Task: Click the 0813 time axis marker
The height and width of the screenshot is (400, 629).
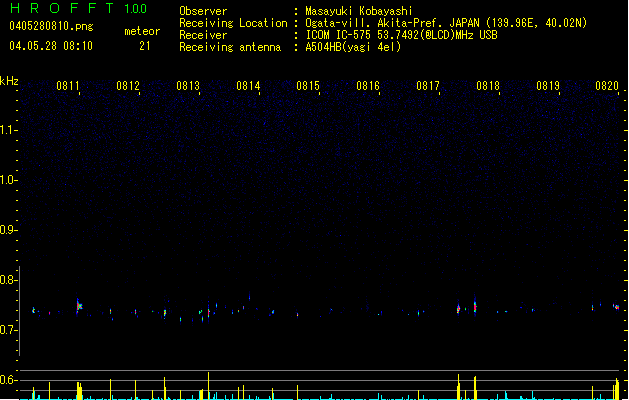Action: point(188,86)
